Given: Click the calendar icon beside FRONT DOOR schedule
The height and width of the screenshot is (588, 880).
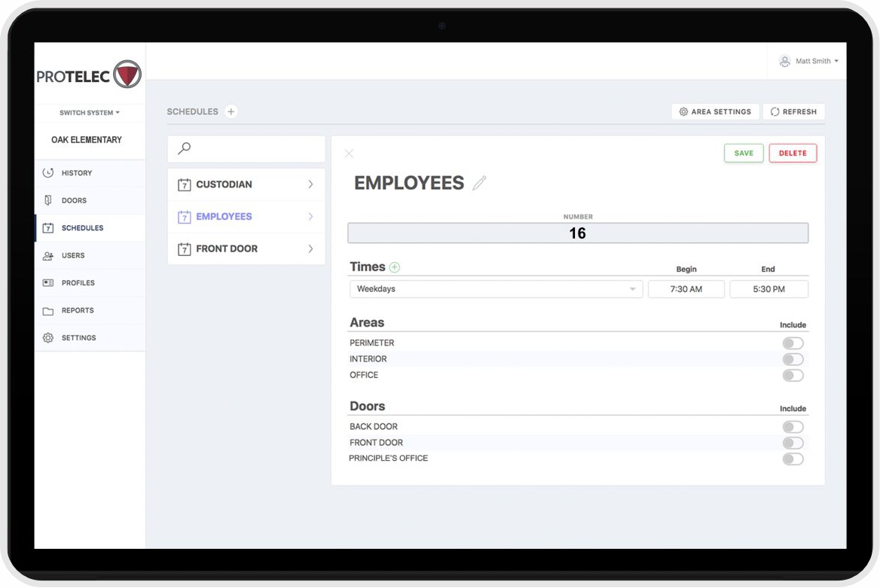Looking at the screenshot, I should pyautogui.click(x=184, y=249).
